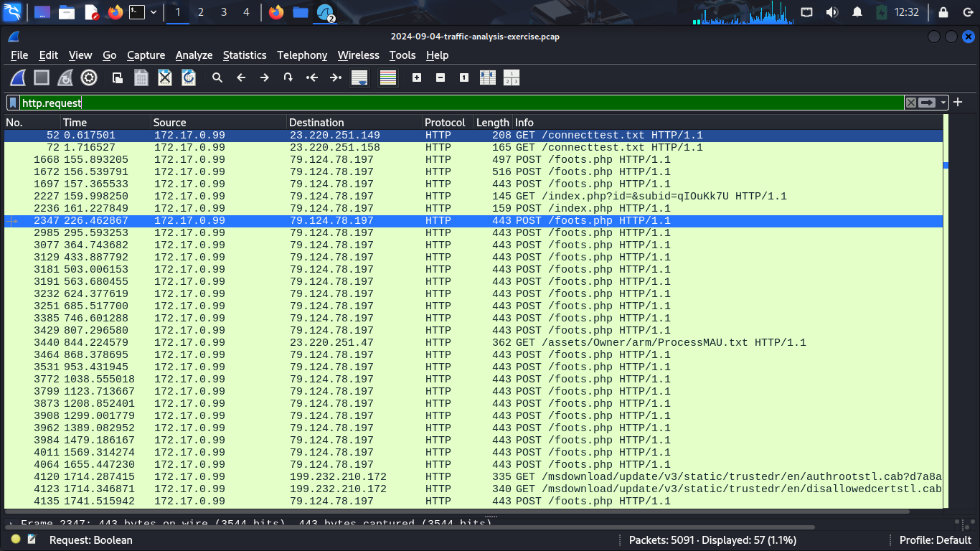Open capture options gear icon
This screenshot has width=980, height=551.
[x=89, y=77]
